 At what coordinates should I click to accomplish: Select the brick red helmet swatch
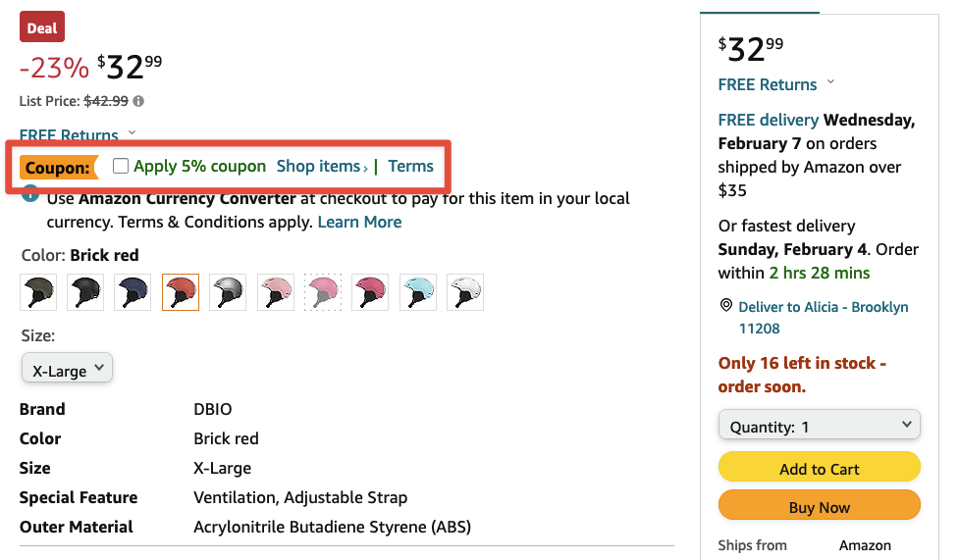click(181, 292)
